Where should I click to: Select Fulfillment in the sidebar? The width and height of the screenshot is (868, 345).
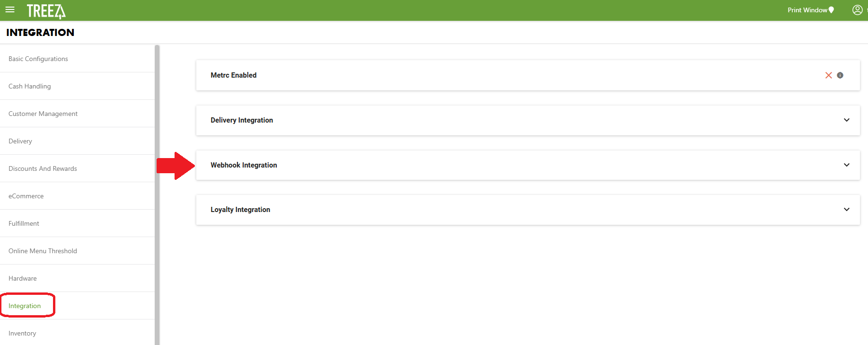pyautogui.click(x=24, y=223)
